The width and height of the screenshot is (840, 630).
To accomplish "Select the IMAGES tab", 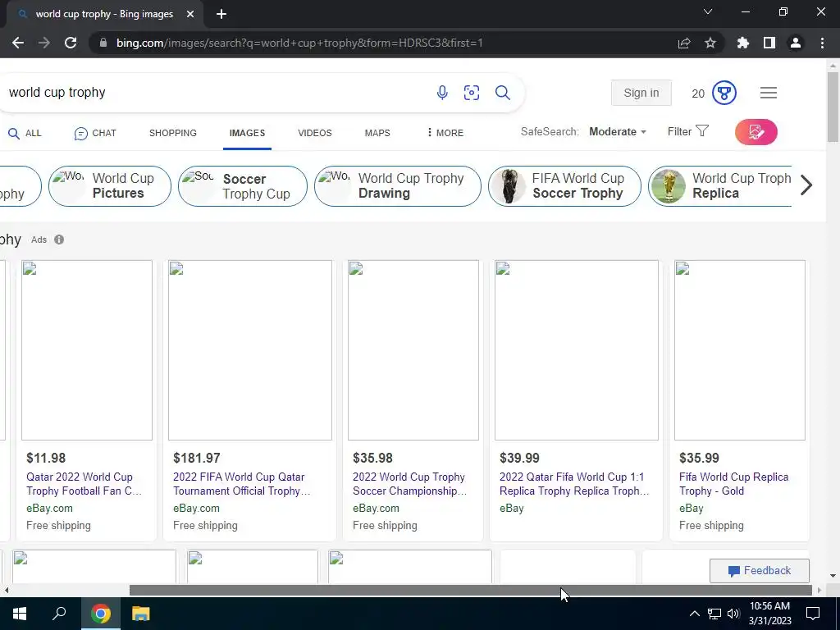I will [247, 133].
